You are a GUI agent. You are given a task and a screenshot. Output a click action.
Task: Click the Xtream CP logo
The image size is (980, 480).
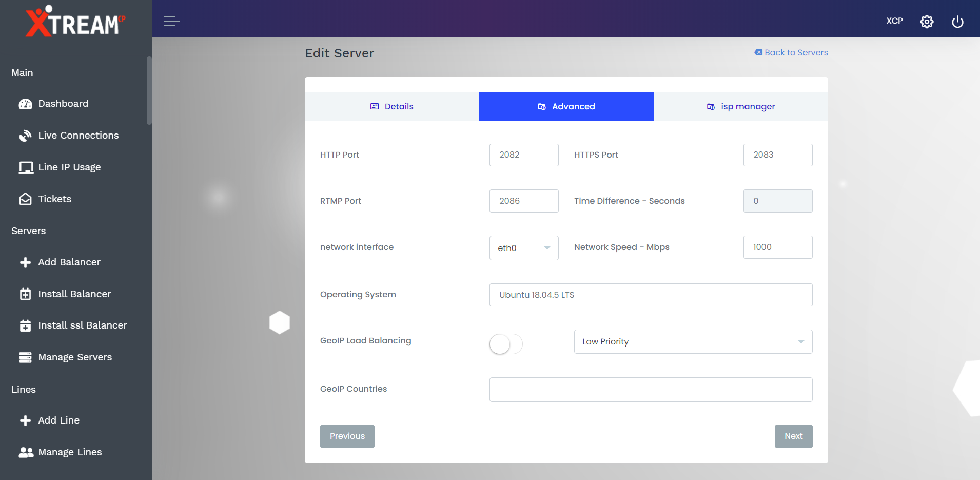pyautogui.click(x=75, y=21)
